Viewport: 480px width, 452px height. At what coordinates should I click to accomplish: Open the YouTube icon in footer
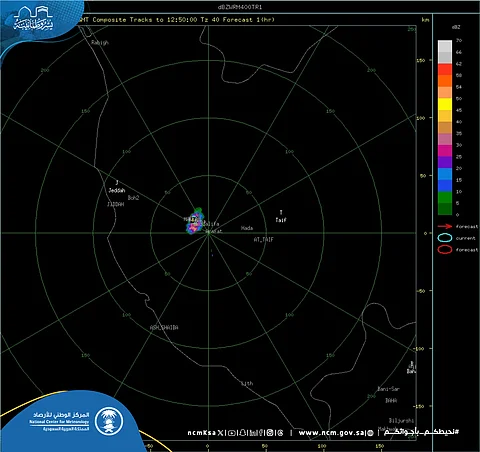click(x=232, y=433)
